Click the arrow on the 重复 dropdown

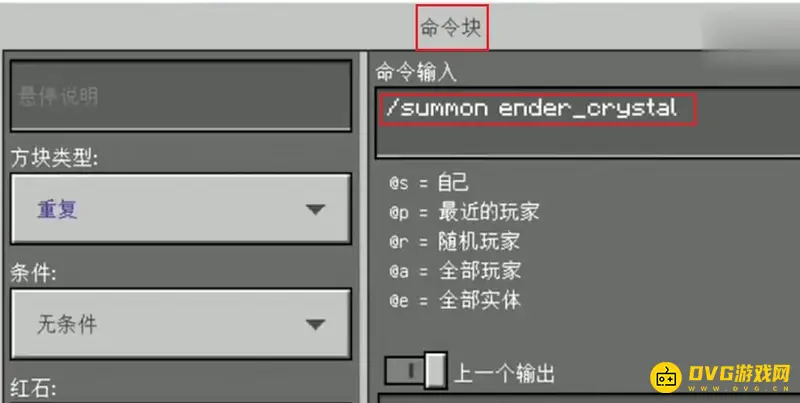click(315, 209)
